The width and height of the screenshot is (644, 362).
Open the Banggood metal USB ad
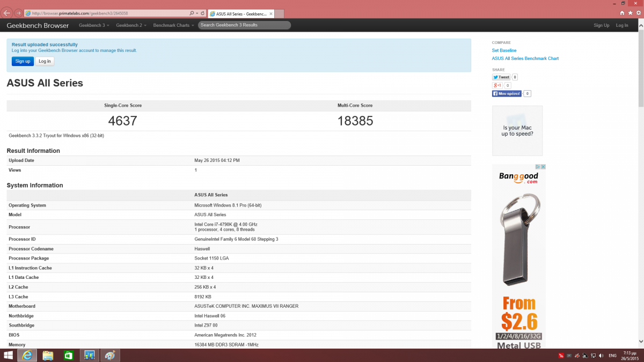[x=519, y=256]
